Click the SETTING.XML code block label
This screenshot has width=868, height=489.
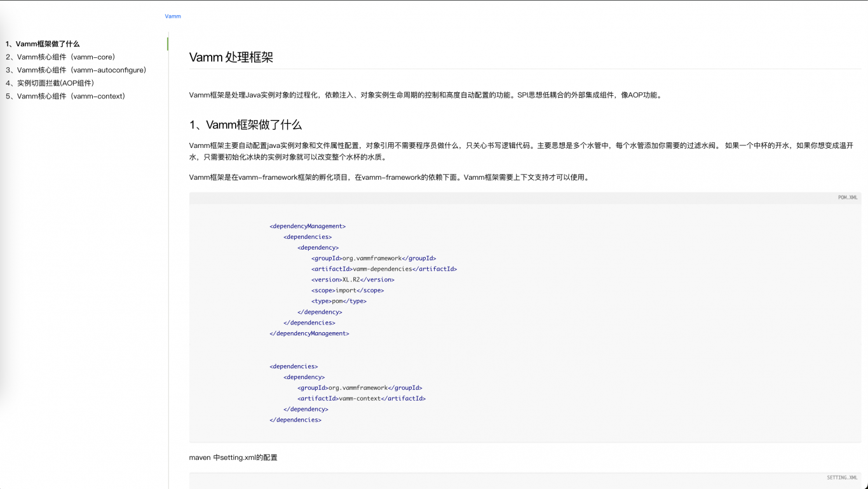pyautogui.click(x=842, y=478)
